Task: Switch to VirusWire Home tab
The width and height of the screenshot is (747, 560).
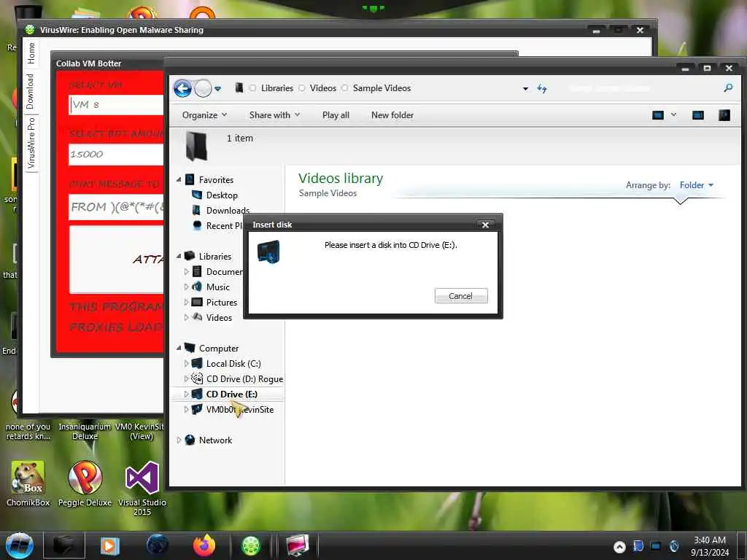Action: (31, 53)
